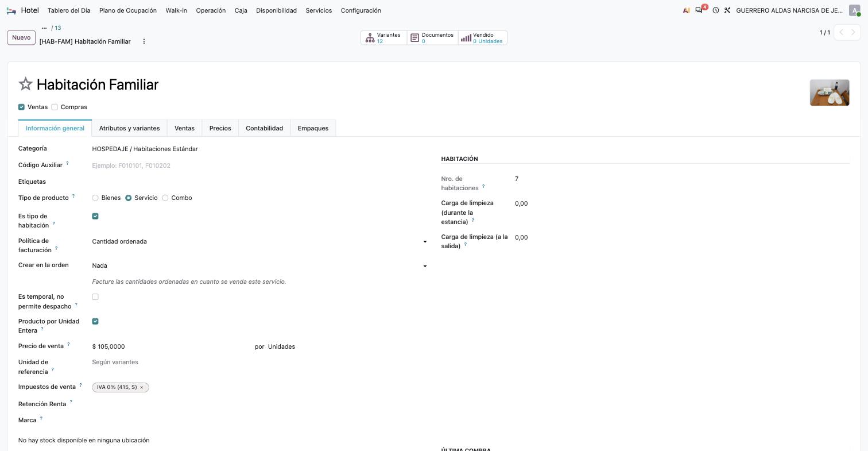
Task: Uncheck Producto por Unidad Entera
Action: [x=95, y=321]
